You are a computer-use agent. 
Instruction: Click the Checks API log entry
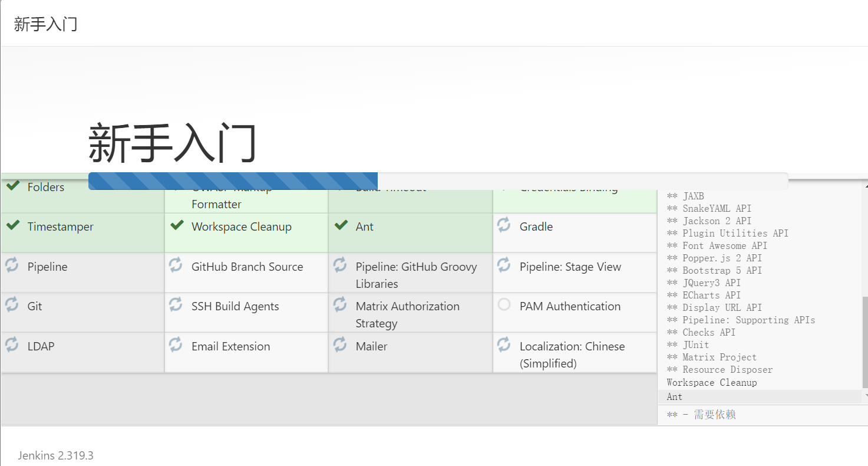click(701, 332)
